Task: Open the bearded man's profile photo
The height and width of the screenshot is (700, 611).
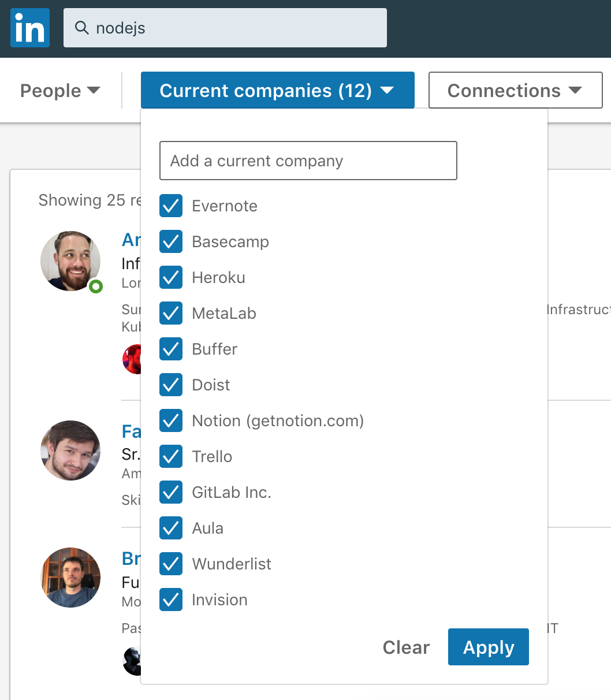Action: [x=70, y=261]
